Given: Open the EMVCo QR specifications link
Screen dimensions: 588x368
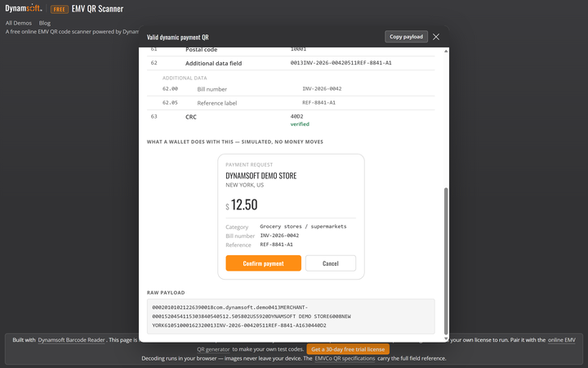Looking at the screenshot, I should coord(345,359).
